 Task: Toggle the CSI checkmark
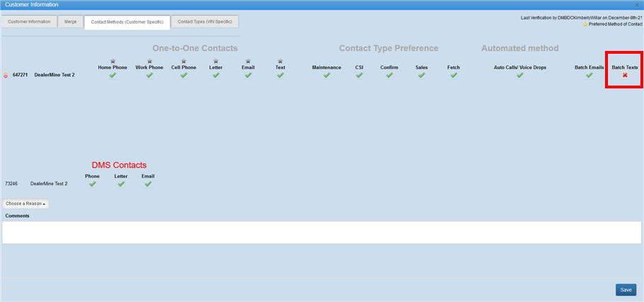(359, 75)
